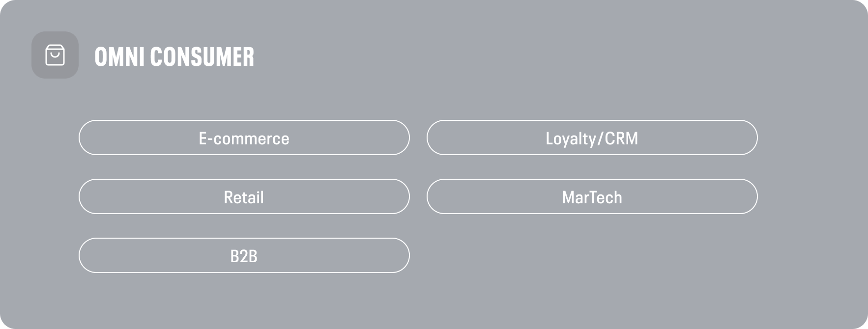Tap the bag icon tile beside the title
The height and width of the screenshot is (329, 868).
(55, 55)
